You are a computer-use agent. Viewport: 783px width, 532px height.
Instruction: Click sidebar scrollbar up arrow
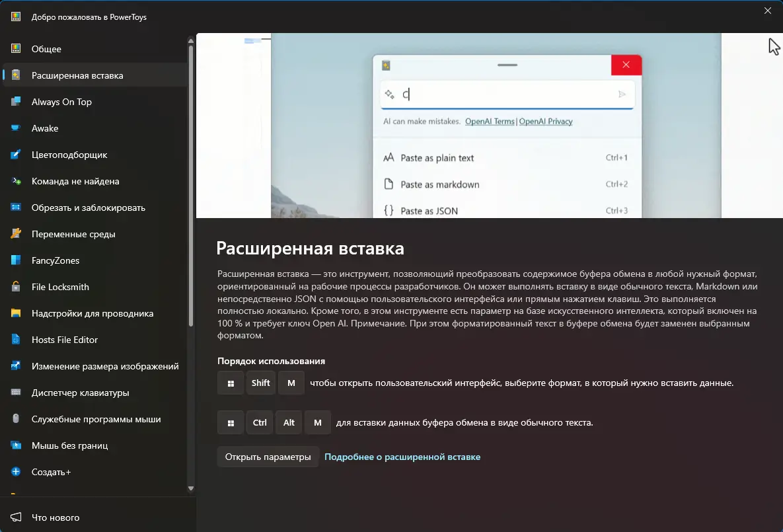click(x=191, y=40)
